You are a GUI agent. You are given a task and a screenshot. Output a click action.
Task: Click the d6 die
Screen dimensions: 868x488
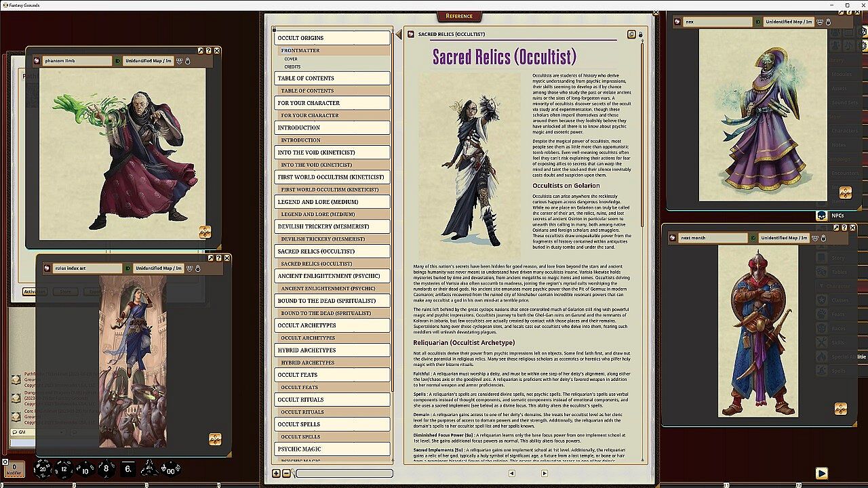point(127,468)
